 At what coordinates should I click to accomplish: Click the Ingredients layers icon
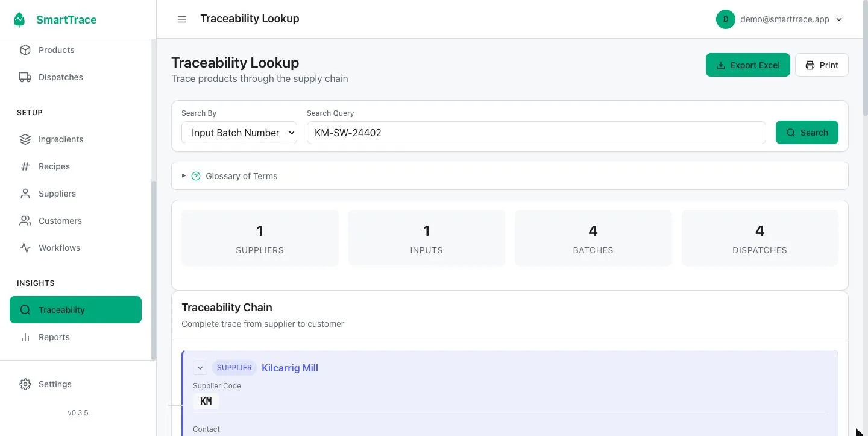coord(25,139)
